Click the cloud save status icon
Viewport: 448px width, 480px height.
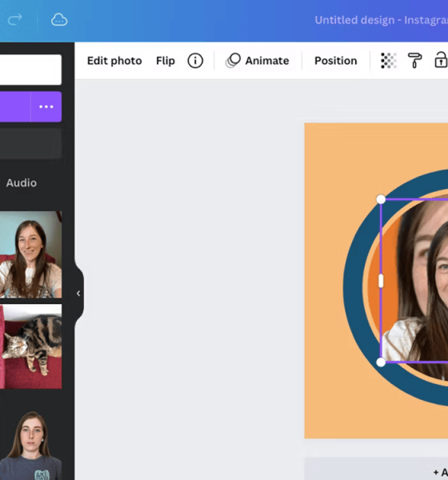pyautogui.click(x=59, y=20)
